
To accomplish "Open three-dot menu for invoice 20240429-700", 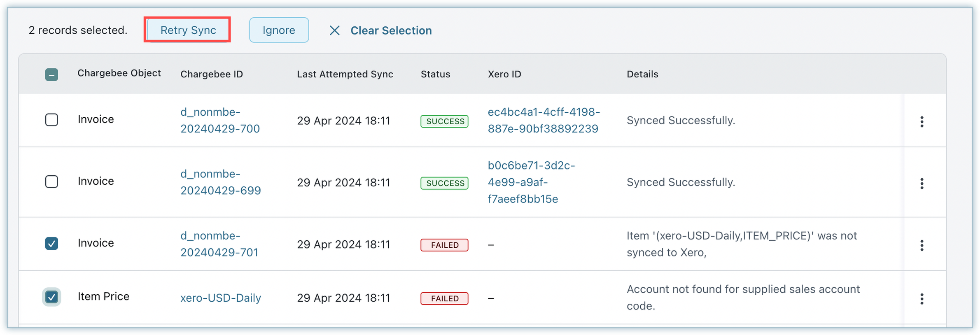I will point(922,121).
